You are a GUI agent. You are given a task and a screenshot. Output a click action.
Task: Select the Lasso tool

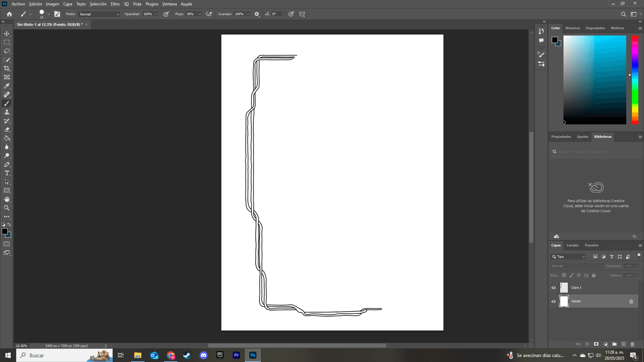pyautogui.click(x=7, y=51)
